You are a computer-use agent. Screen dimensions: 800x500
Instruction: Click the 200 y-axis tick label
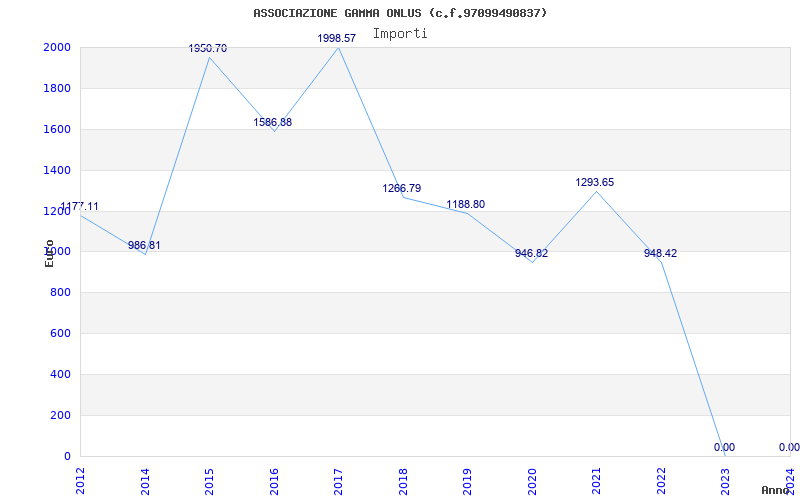tap(60, 415)
